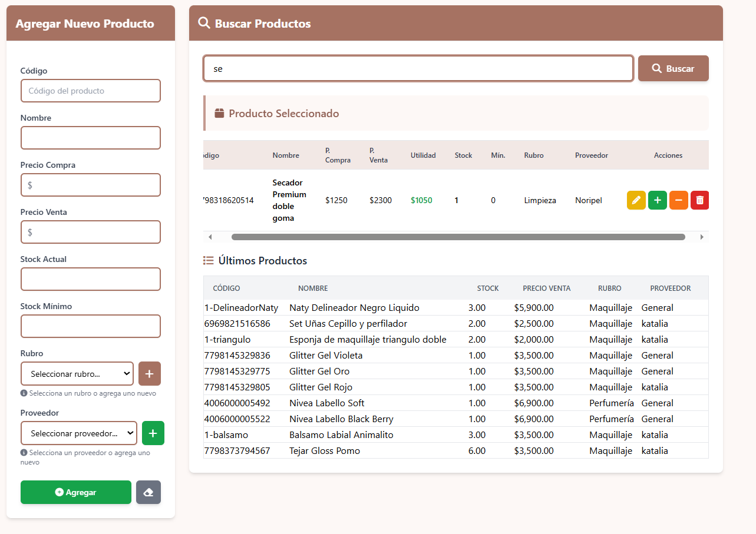Click the orange minus stock icon
Image resolution: width=756 pixels, height=534 pixels.
678,200
